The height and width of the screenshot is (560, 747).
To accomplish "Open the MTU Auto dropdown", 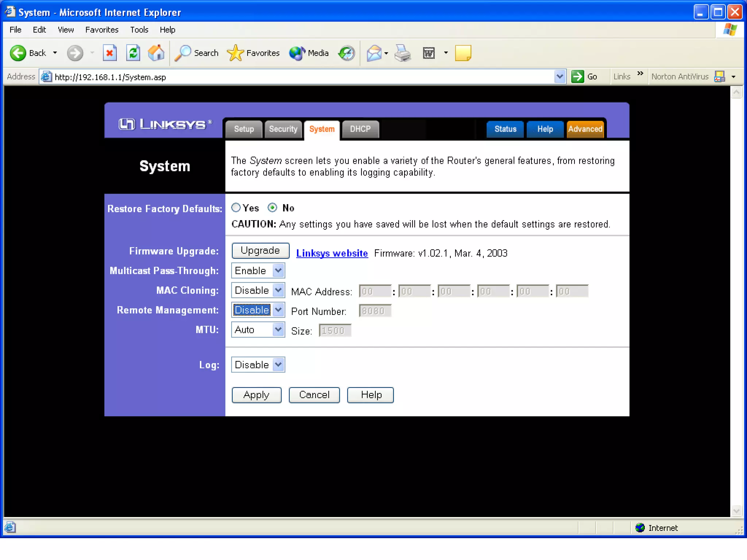I will coord(278,330).
